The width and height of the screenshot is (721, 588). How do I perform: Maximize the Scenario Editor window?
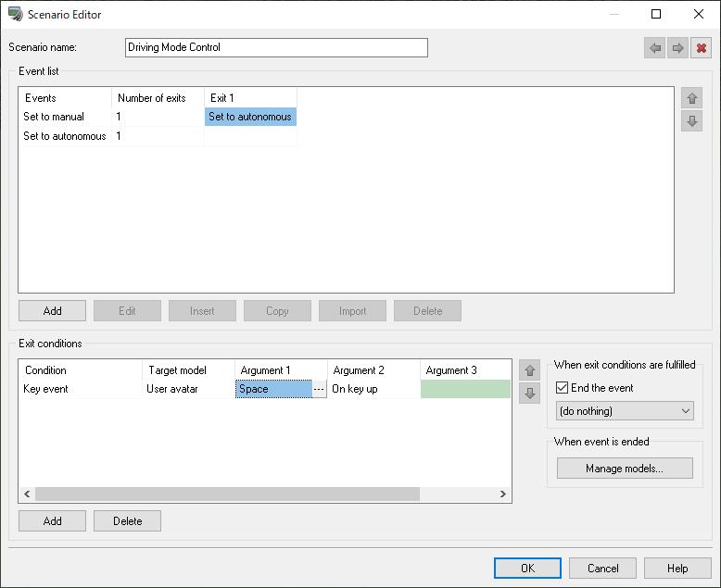(656, 14)
